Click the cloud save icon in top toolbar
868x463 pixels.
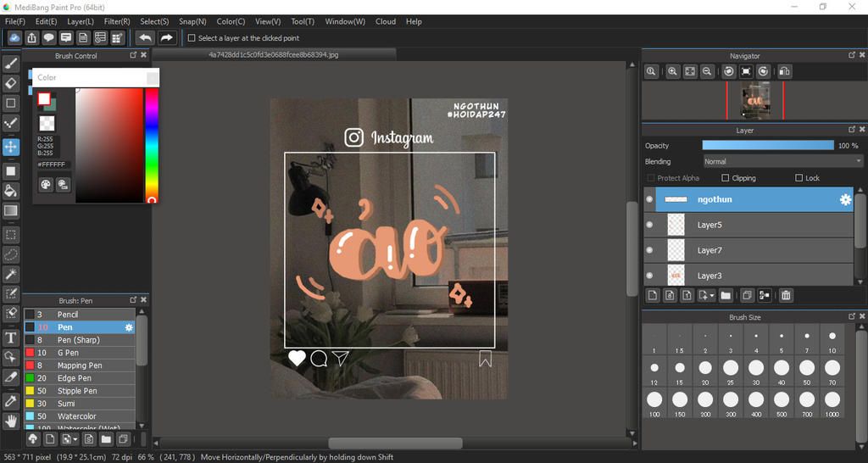click(14, 37)
